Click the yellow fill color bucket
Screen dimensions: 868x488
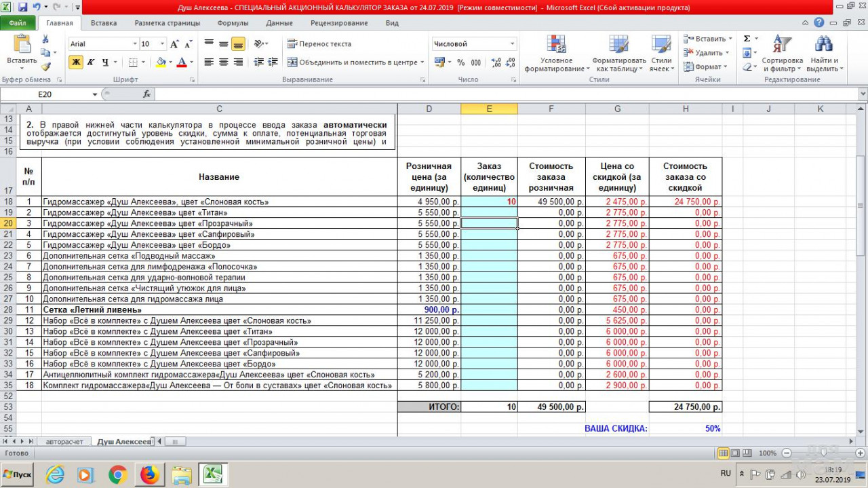[161, 62]
